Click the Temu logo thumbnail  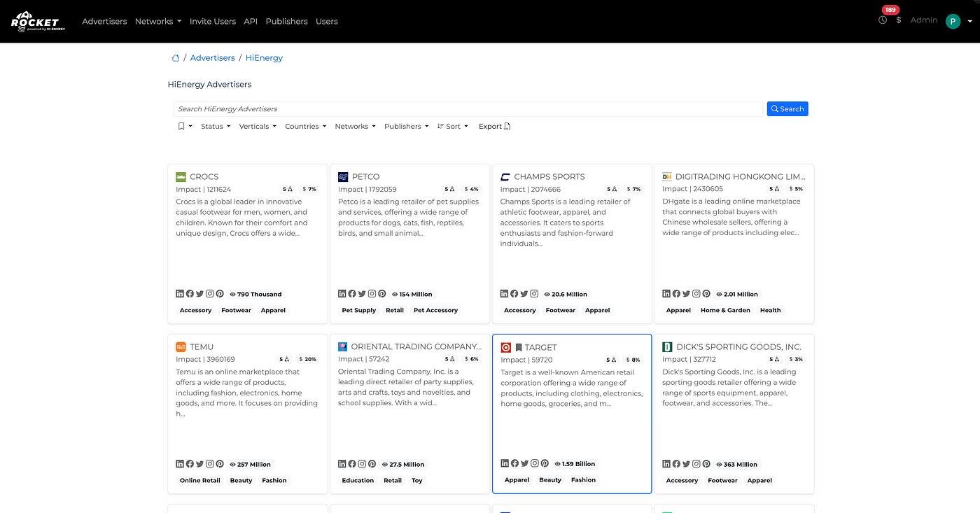click(x=181, y=347)
